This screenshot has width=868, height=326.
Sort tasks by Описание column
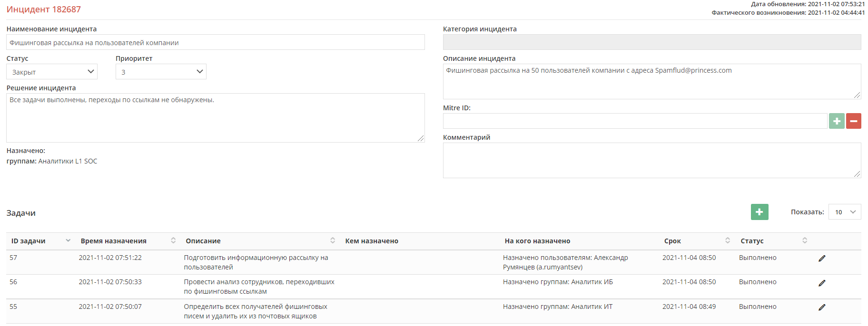coord(333,240)
